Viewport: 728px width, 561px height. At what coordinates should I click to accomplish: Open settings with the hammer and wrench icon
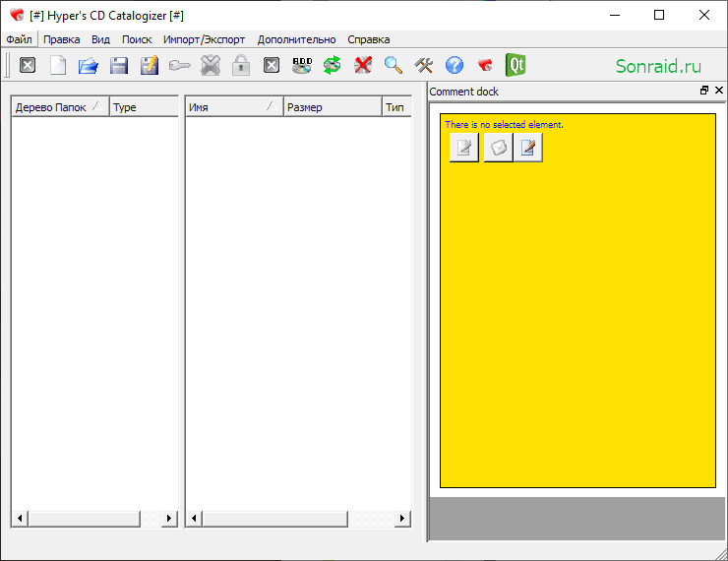pyautogui.click(x=423, y=66)
